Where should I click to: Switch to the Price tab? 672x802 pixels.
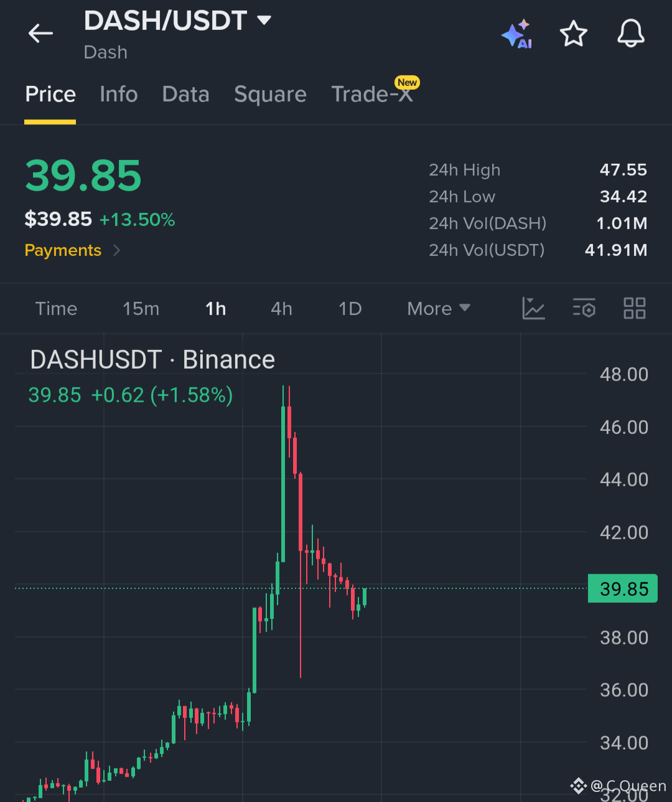pos(50,94)
